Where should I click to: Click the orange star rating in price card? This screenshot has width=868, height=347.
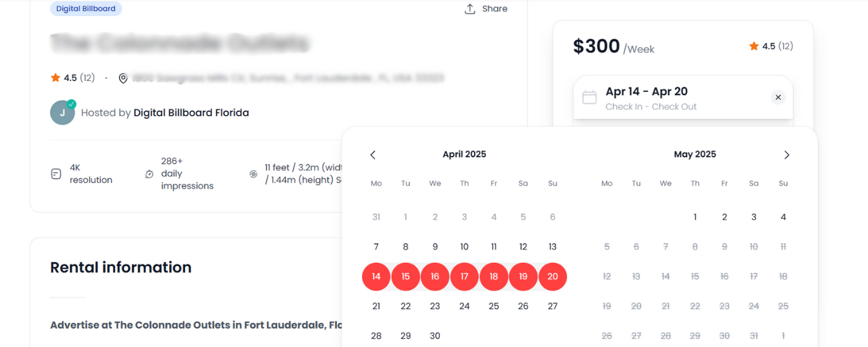click(754, 46)
